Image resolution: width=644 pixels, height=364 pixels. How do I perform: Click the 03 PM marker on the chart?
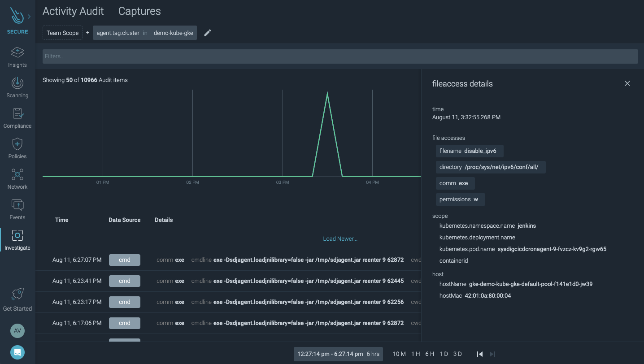pyautogui.click(x=283, y=182)
